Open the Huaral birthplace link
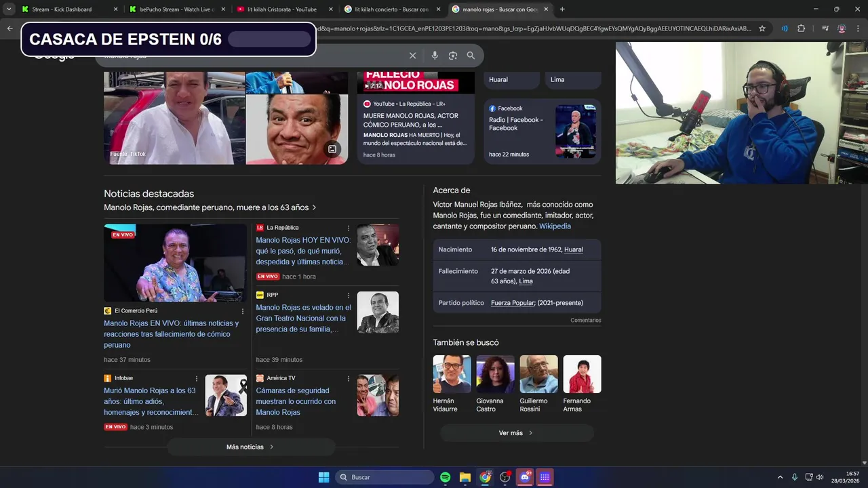868x488 pixels. pos(574,249)
